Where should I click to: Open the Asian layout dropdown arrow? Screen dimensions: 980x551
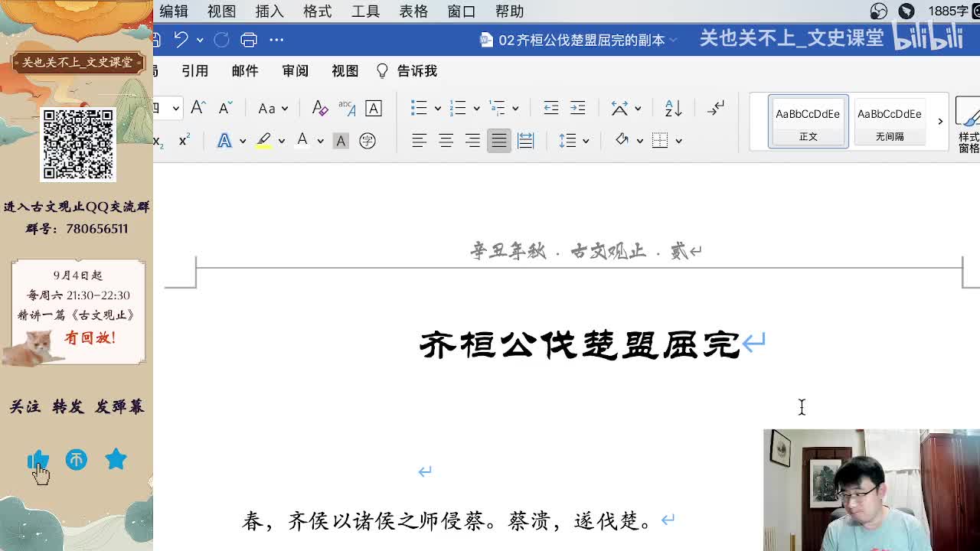(638, 109)
